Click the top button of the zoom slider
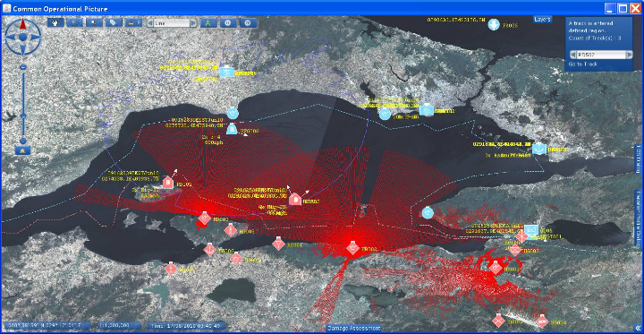 pyautogui.click(x=23, y=66)
